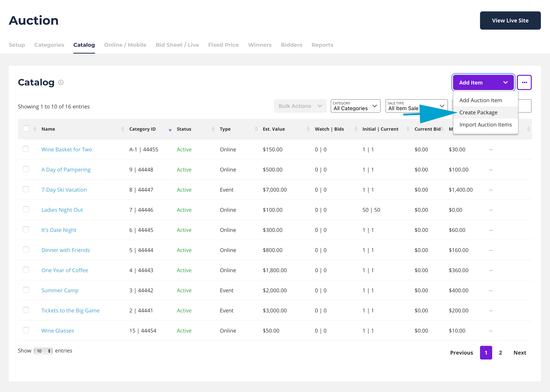Screen dimensions: 550x392
Task: Select the Summer Camp row checkbox
Action: click(x=26, y=290)
